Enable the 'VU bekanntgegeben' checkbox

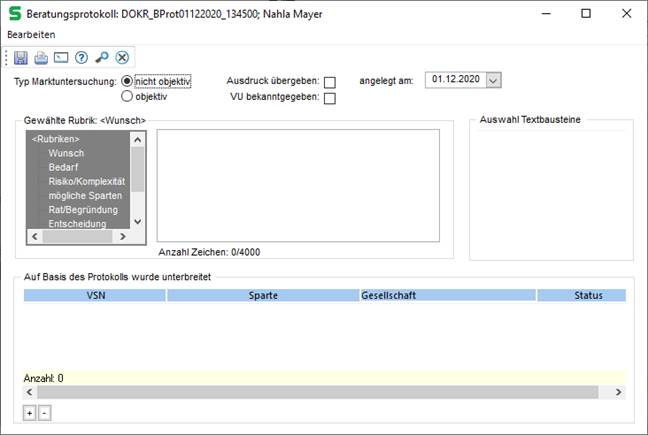(x=329, y=98)
